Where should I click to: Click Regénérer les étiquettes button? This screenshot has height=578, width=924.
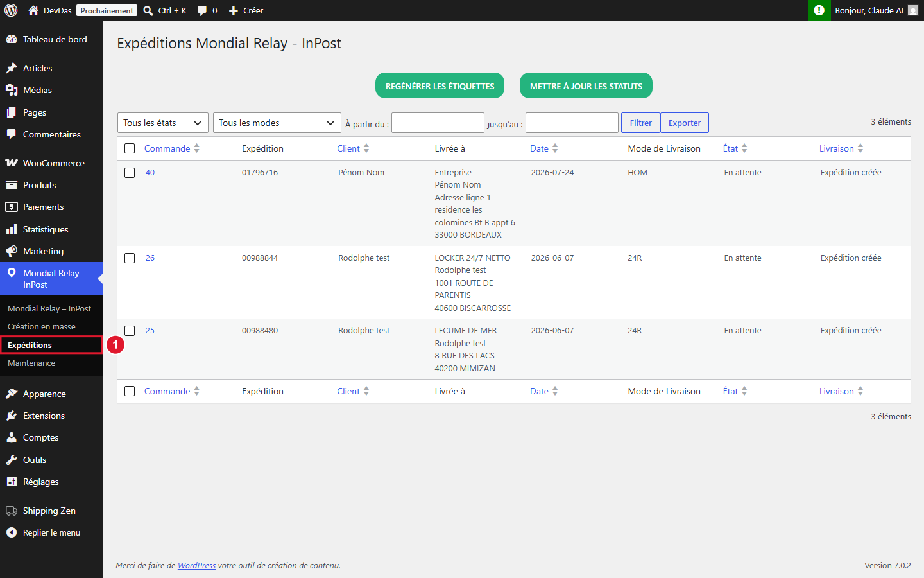(x=440, y=85)
